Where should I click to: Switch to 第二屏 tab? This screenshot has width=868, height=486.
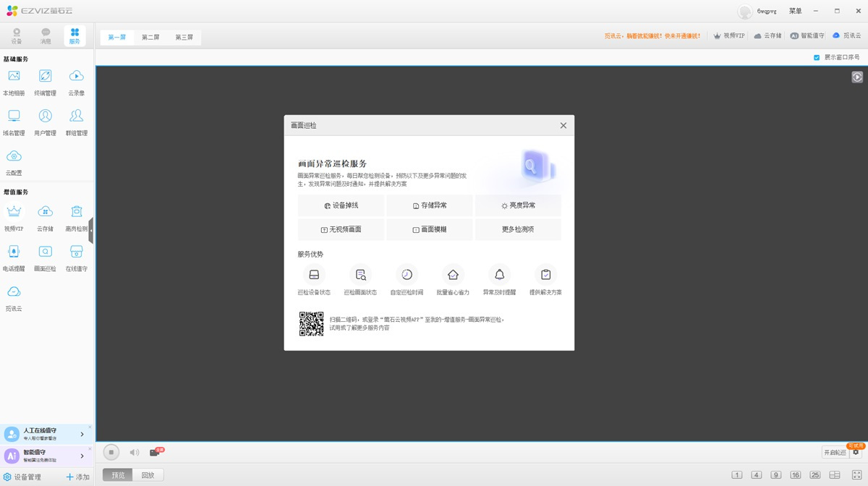[x=150, y=38]
